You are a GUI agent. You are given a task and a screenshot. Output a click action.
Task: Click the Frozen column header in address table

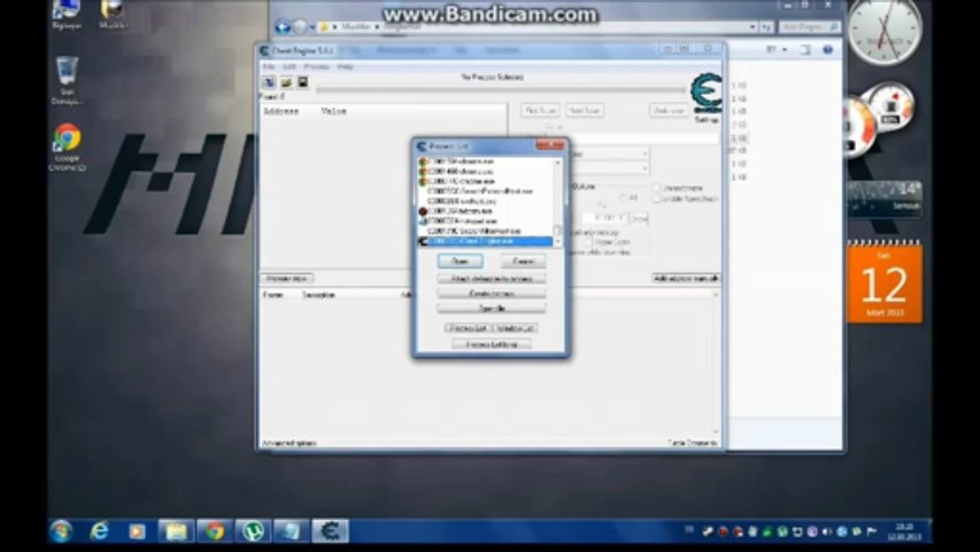(x=273, y=294)
